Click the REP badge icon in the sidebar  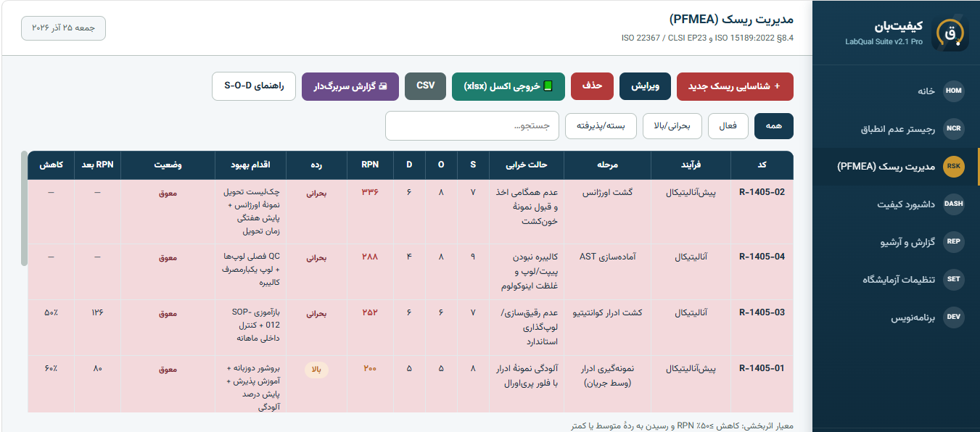coord(954,242)
